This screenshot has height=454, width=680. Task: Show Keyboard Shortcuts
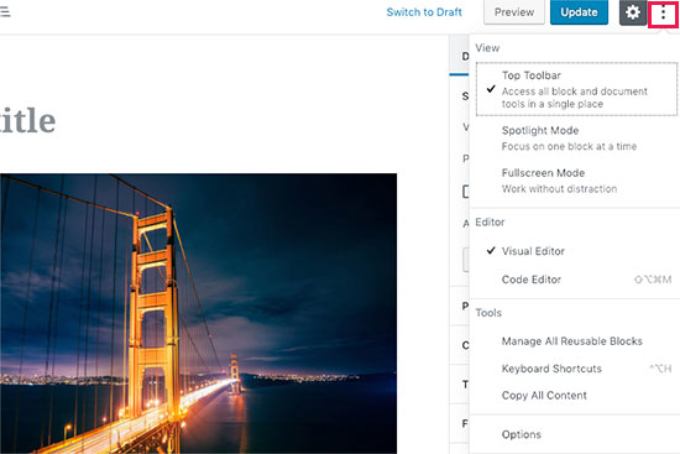pyautogui.click(x=552, y=368)
